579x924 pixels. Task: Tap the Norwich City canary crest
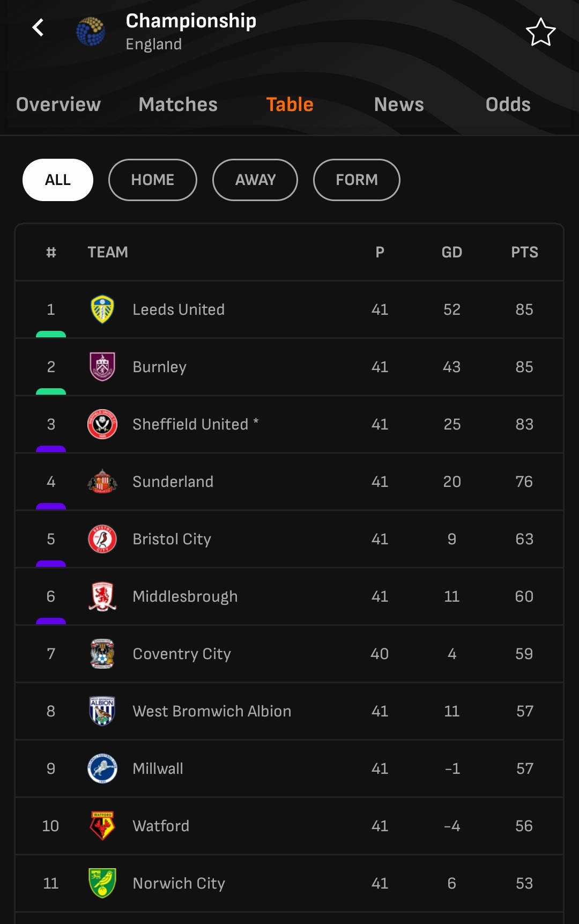(x=102, y=883)
